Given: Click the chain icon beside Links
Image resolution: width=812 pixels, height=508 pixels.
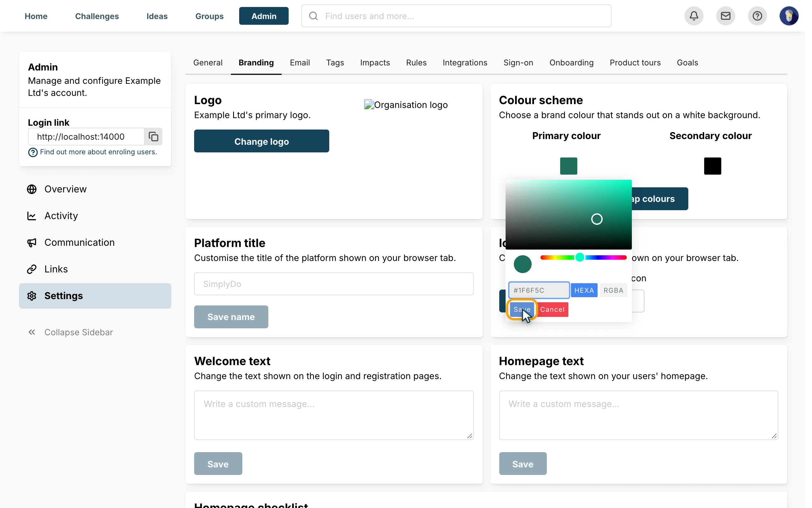Looking at the screenshot, I should (32, 269).
